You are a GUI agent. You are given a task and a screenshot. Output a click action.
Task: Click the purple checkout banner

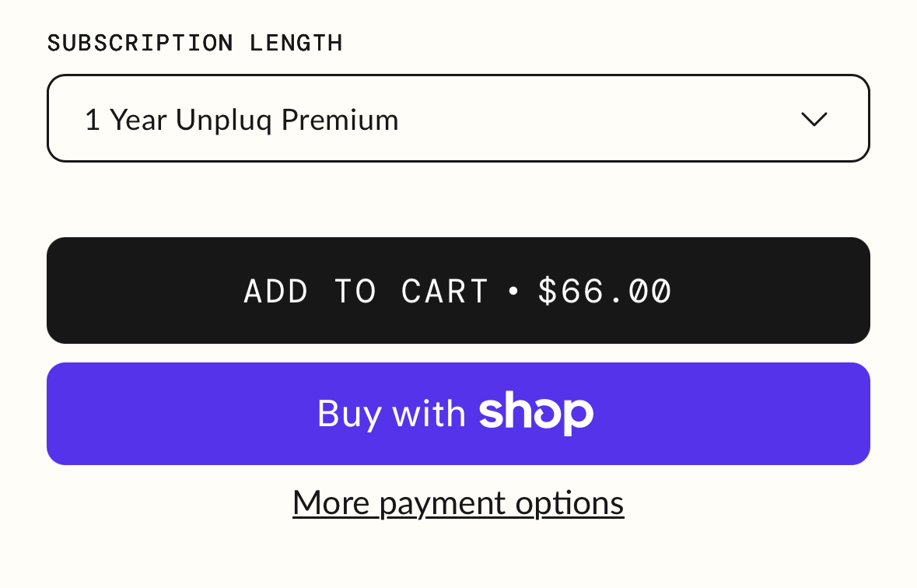coord(458,413)
